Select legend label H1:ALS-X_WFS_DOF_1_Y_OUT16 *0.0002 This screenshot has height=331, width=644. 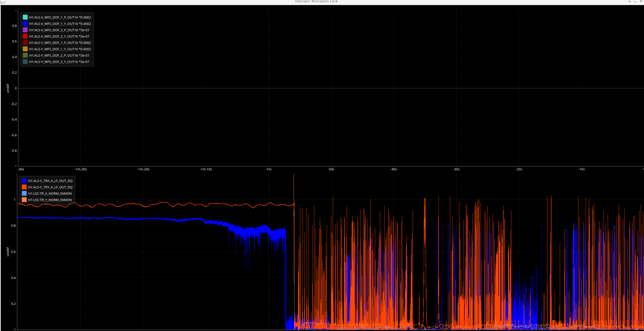(x=60, y=24)
